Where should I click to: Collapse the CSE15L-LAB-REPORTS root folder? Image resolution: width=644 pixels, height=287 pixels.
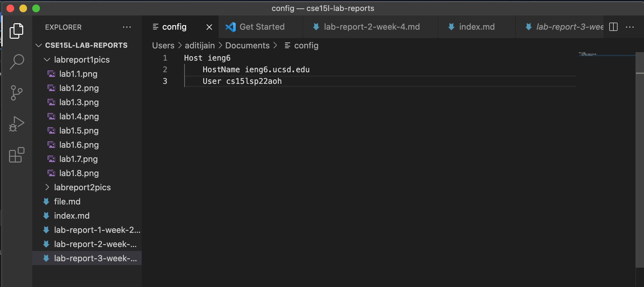(39, 45)
